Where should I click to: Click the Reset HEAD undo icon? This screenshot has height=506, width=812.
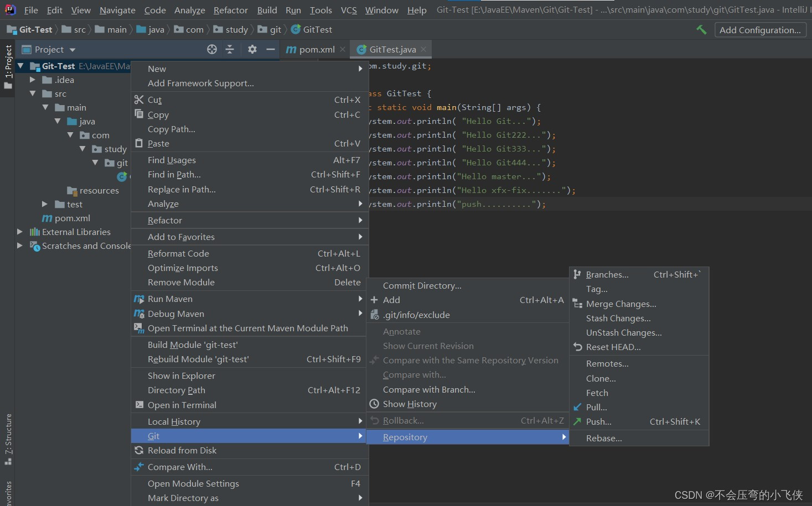point(577,347)
